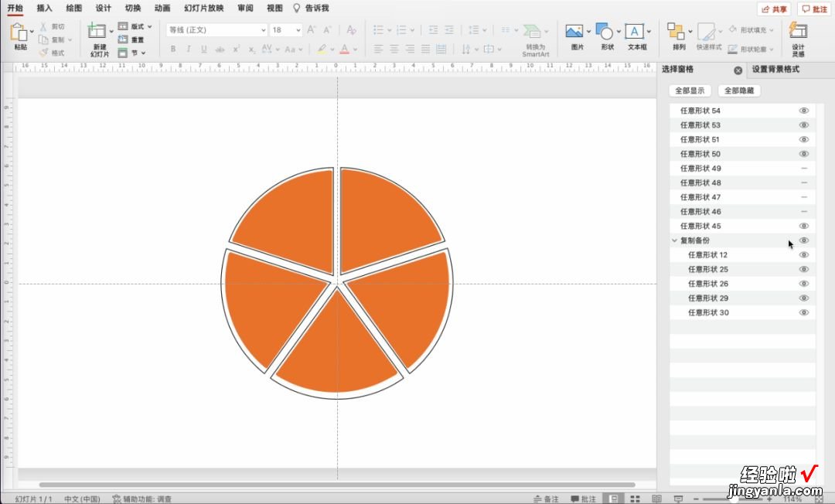The width and height of the screenshot is (835, 504).
Task: Show the hidden 任意形状 49 layer
Action: (x=804, y=169)
